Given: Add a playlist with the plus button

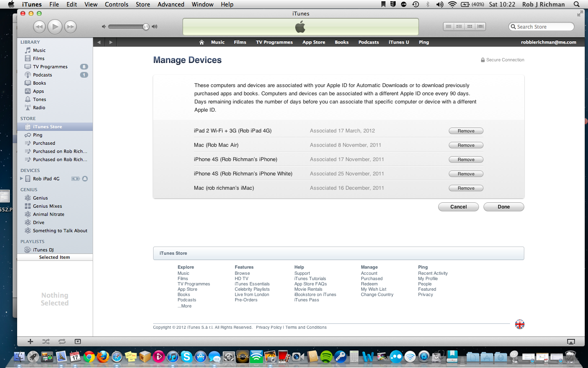Looking at the screenshot, I should coord(30,341).
